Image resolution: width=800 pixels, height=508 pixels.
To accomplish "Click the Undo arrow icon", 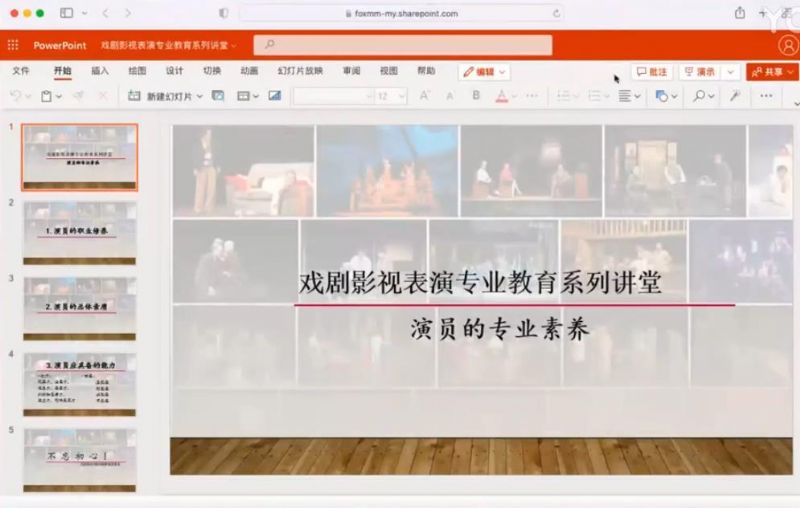I will (x=15, y=96).
